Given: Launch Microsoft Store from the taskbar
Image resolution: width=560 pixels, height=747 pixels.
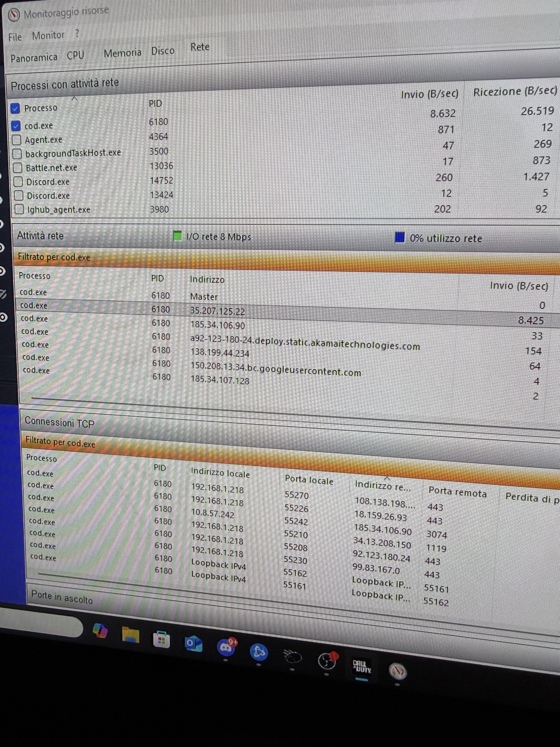Looking at the screenshot, I should click(x=161, y=639).
